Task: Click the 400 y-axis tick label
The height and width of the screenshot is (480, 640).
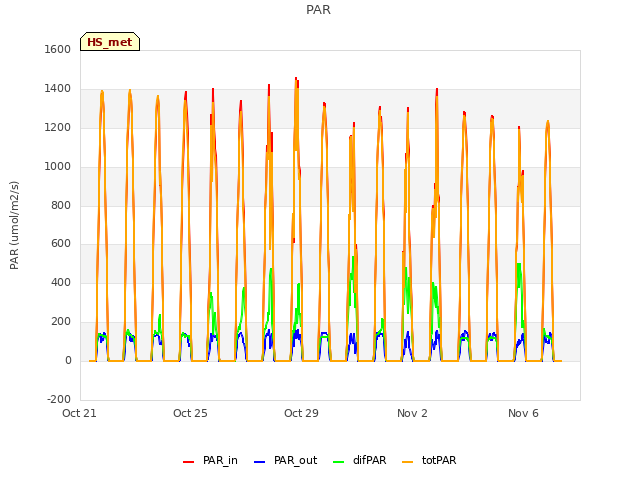Action: (61, 282)
